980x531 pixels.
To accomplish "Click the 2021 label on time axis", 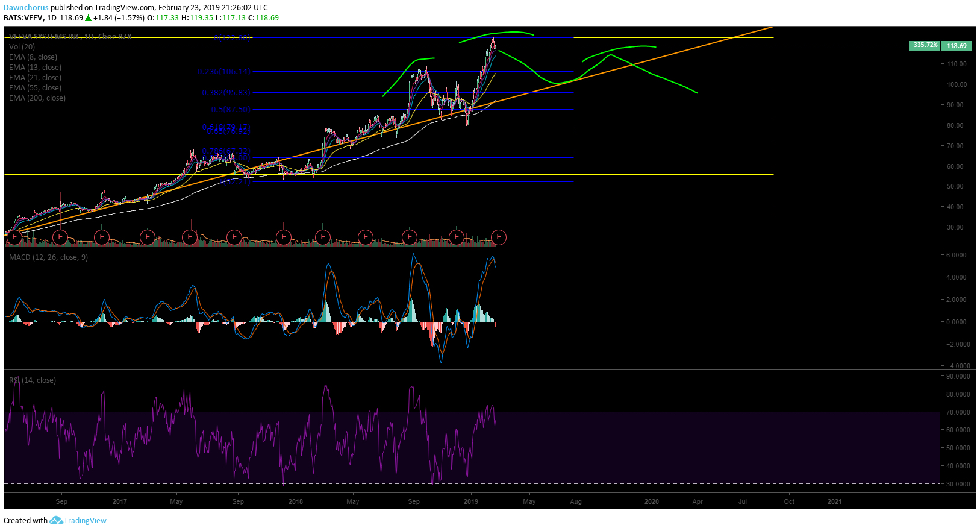I will [835, 501].
